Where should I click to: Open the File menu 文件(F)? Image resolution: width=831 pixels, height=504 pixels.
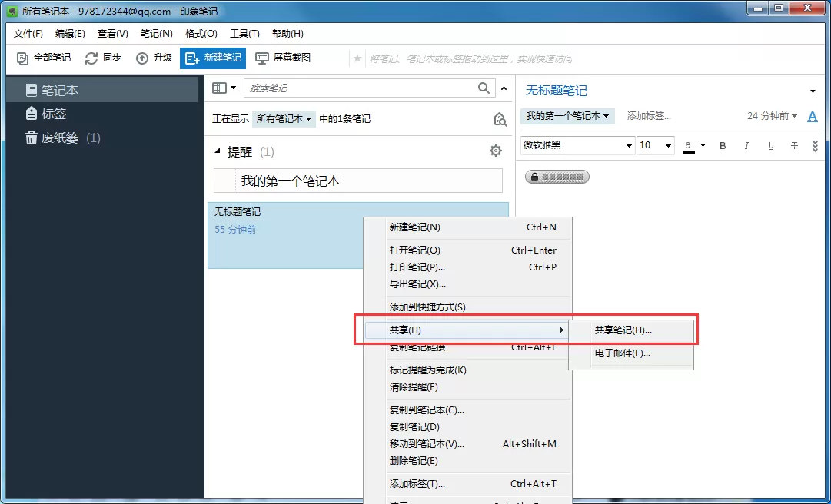point(28,34)
